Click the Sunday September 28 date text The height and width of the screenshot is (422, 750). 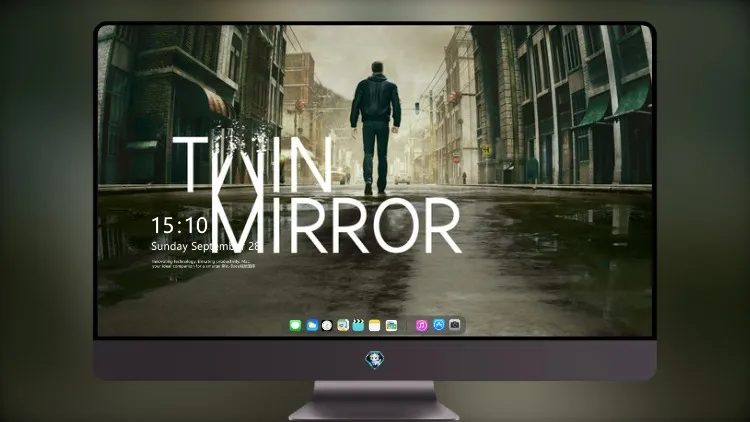point(207,246)
